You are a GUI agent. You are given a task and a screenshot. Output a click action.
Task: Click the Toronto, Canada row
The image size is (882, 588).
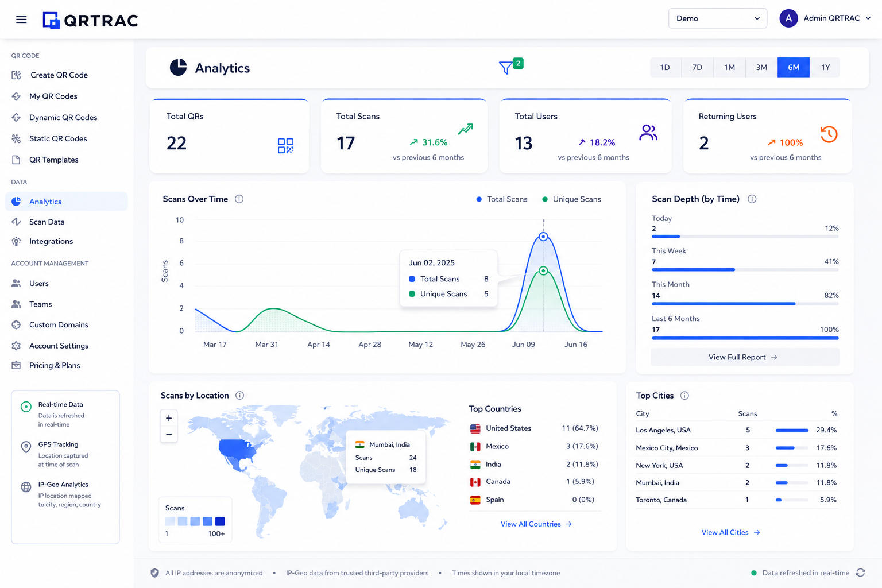[736, 500]
